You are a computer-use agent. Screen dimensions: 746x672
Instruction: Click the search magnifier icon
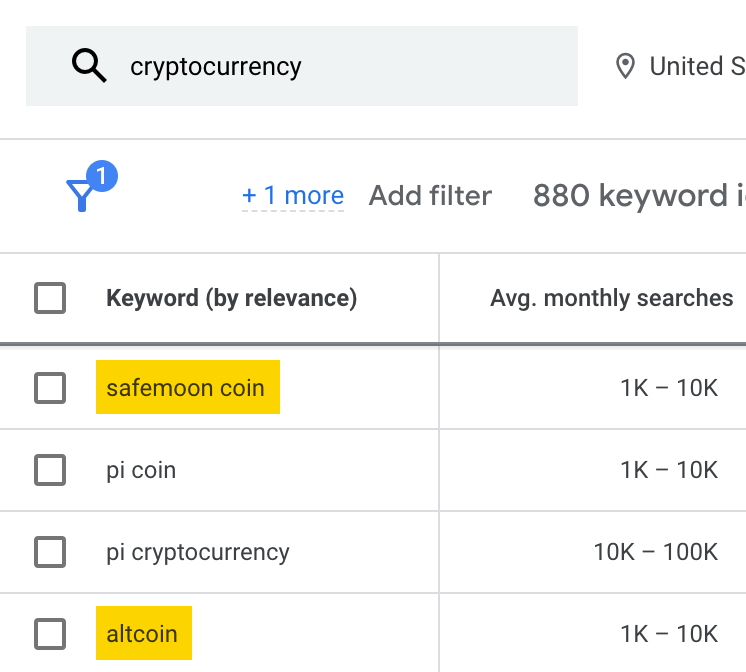[x=89, y=66]
